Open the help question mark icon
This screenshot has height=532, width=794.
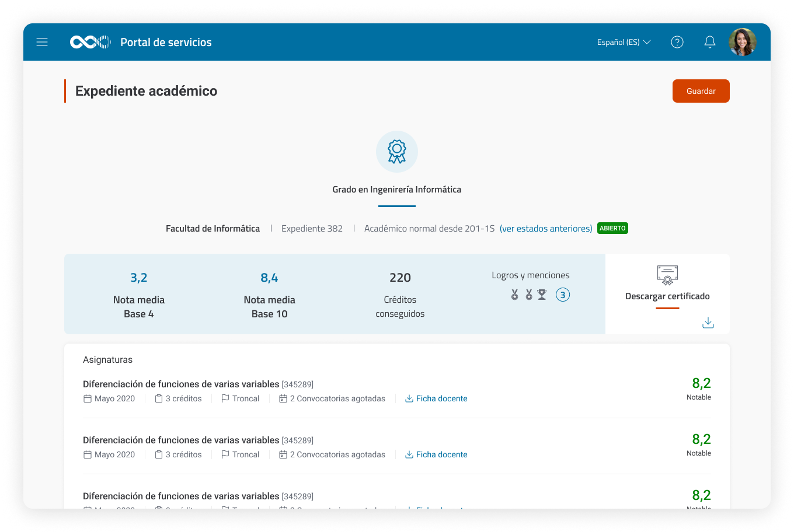[677, 42]
